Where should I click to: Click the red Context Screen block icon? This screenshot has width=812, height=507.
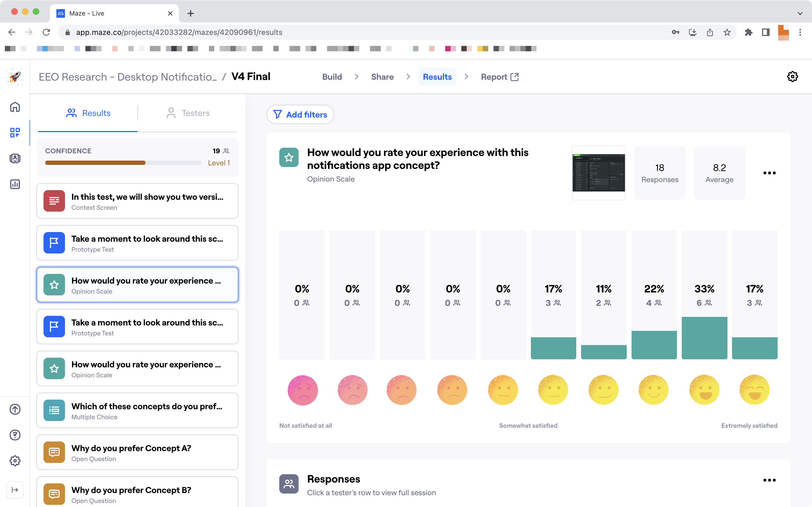(54, 201)
